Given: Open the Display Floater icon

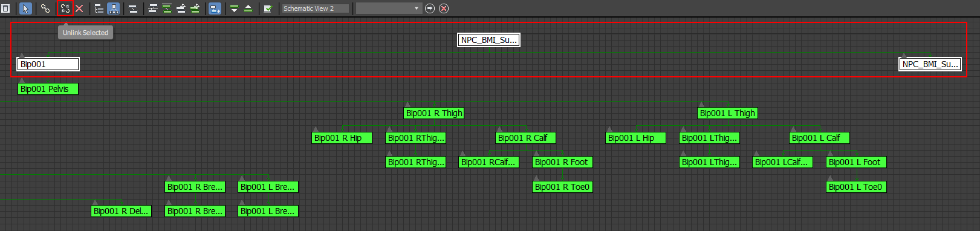Looking at the screenshot, I should 5,8.
